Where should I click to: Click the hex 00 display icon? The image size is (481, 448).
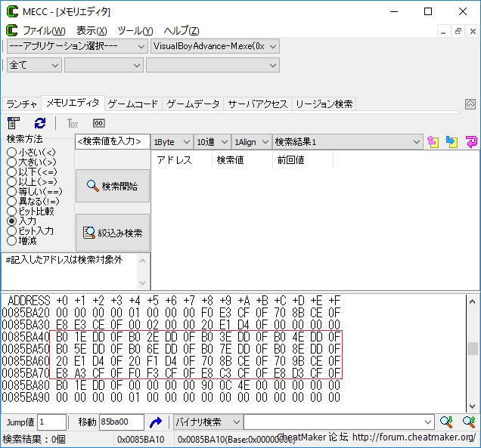[x=98, y=123]
